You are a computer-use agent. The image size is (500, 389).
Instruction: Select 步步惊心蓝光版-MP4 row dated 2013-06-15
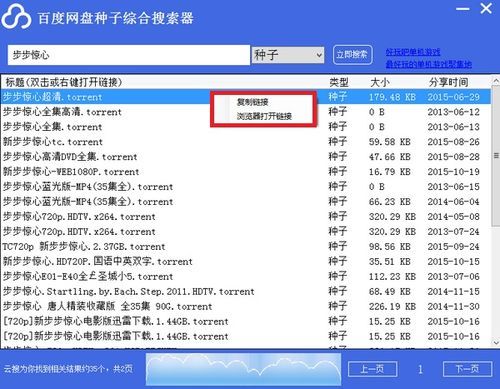[x=246, y=187]
